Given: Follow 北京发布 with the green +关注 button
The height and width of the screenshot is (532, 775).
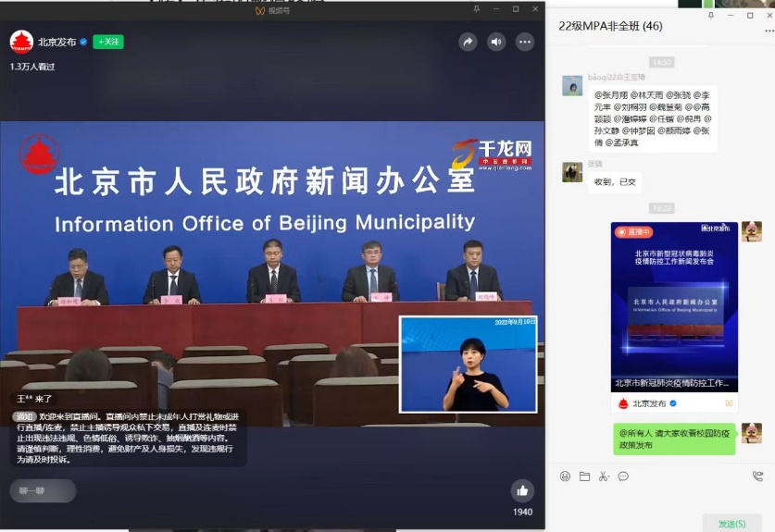Looking at the screenshot, I should (108, 42).
